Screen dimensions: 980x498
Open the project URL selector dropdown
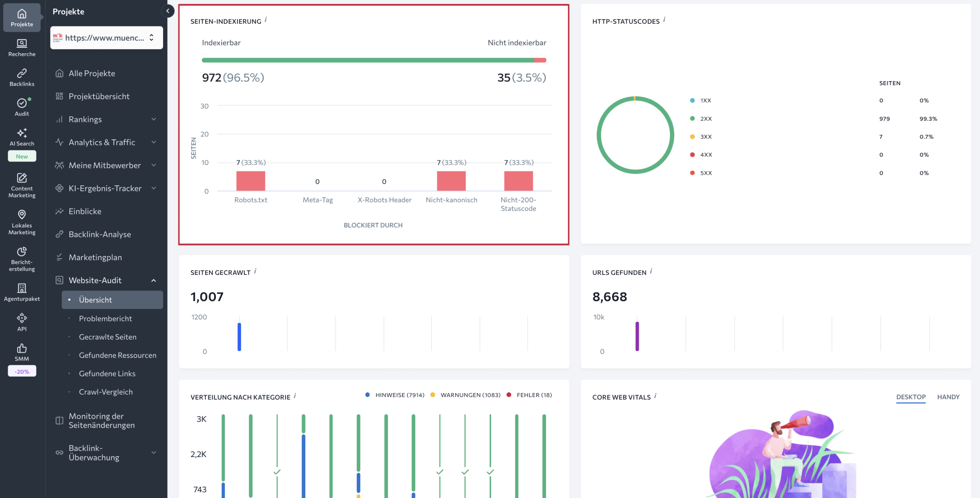pos(106,38)
